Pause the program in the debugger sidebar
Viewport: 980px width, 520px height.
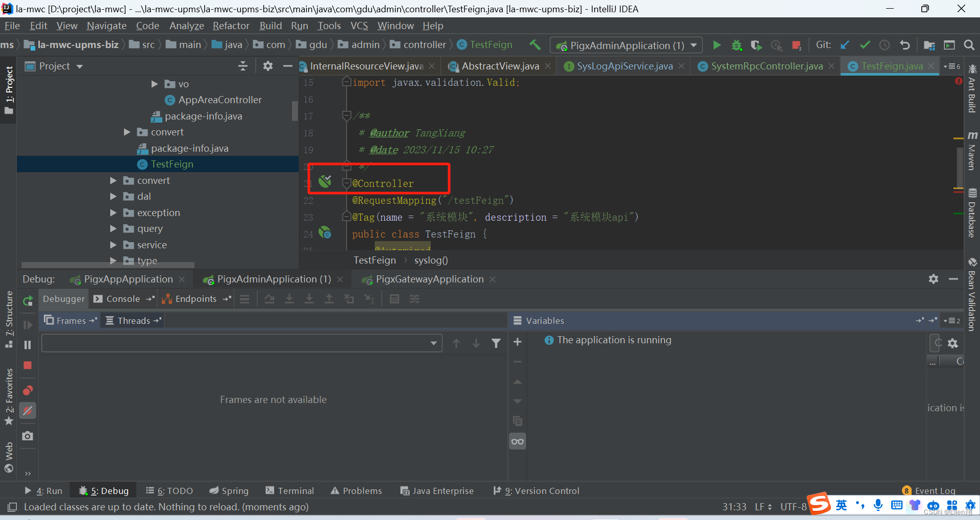[x=28, y=345]
